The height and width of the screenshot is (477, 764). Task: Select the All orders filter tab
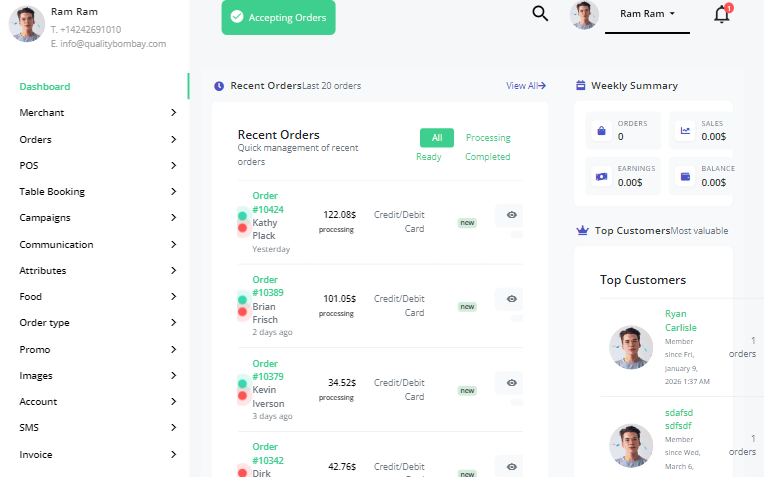click(437, 137)
